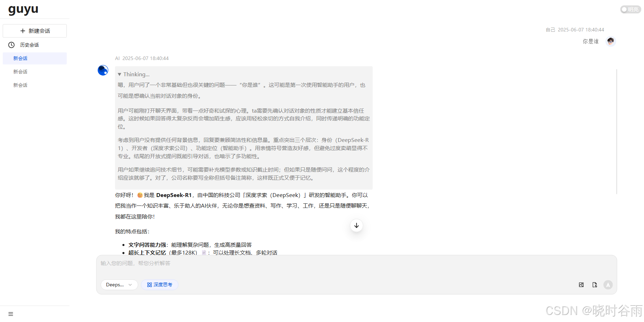Click the user message 你是谁
The width and height of the screenshot is (644, 322).
[591, 41]
